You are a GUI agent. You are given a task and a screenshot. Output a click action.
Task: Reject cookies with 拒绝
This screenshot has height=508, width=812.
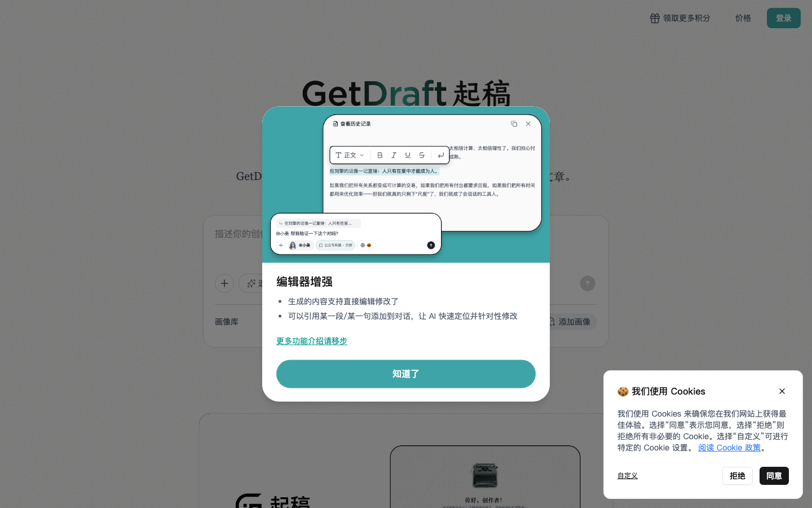tap(737, 476)
